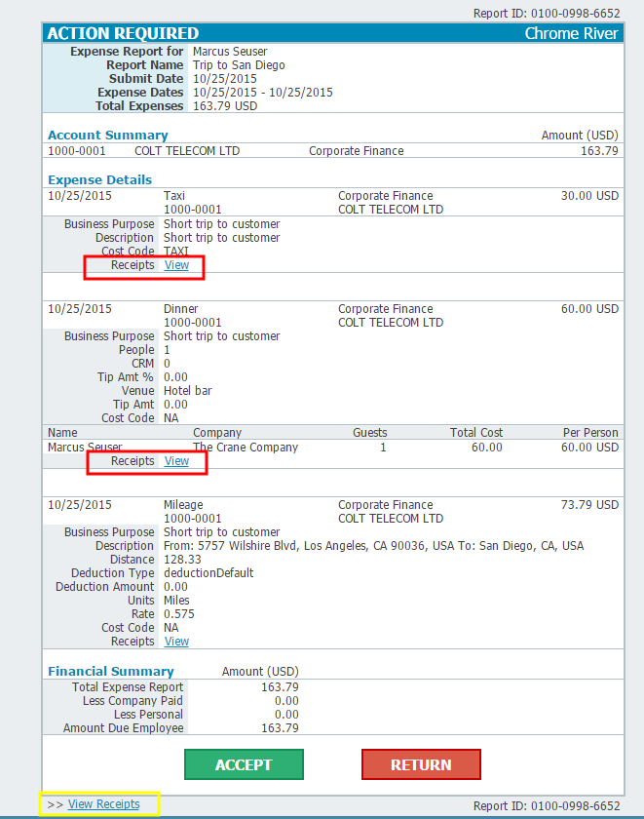Click the 'ACTION REQUIRED' banner text
This screenshot has width=644, height=819.
point(123,33)
